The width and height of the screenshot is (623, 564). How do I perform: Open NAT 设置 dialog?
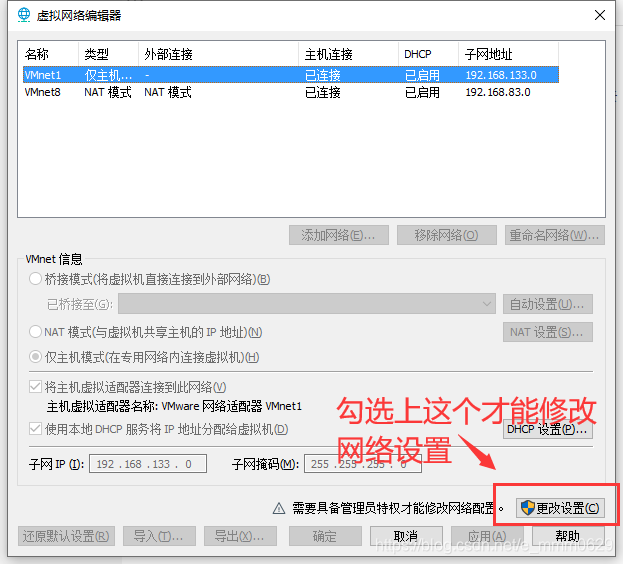[548, 332]
